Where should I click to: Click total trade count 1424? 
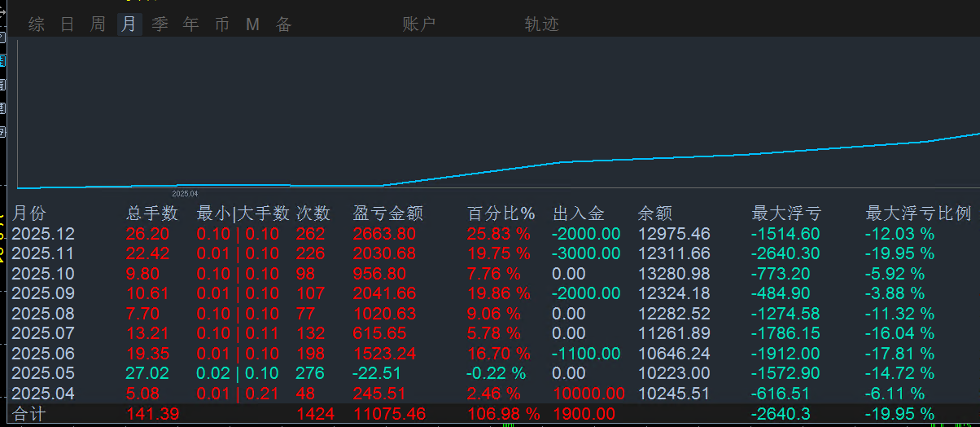point(315,414)
